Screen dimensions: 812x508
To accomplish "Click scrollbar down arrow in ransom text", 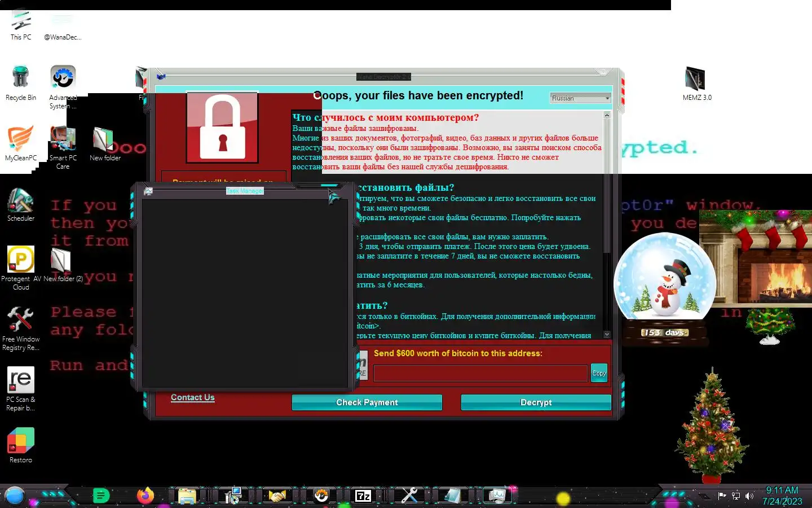I will 607,335.
